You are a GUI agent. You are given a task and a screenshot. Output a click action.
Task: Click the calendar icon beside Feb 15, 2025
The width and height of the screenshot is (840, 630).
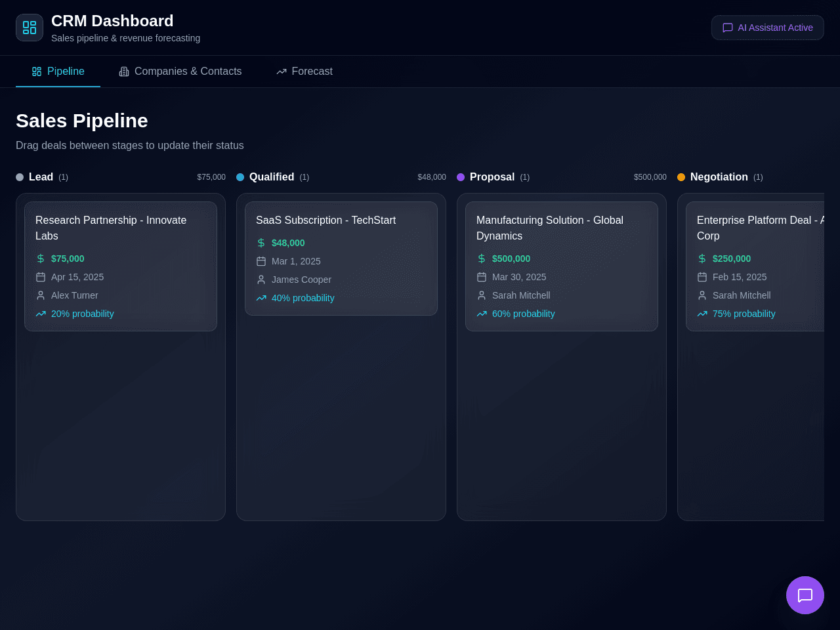coord(702,277)
